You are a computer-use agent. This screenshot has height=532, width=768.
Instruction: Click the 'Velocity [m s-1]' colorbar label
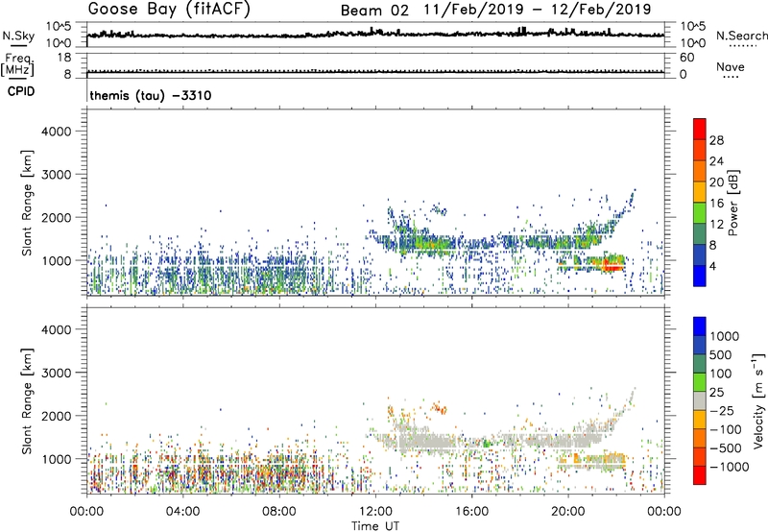pyautogui.click(x=758, y=400)
